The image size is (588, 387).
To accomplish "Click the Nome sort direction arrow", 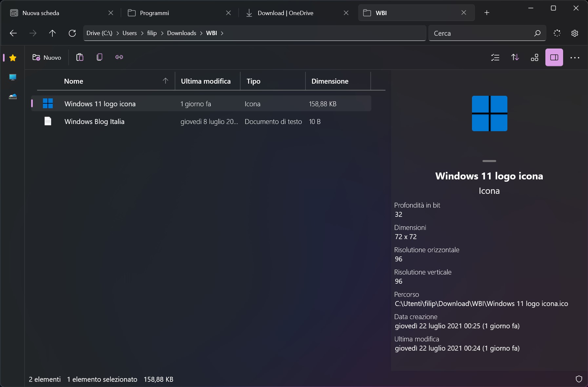I will pos(166,81).
